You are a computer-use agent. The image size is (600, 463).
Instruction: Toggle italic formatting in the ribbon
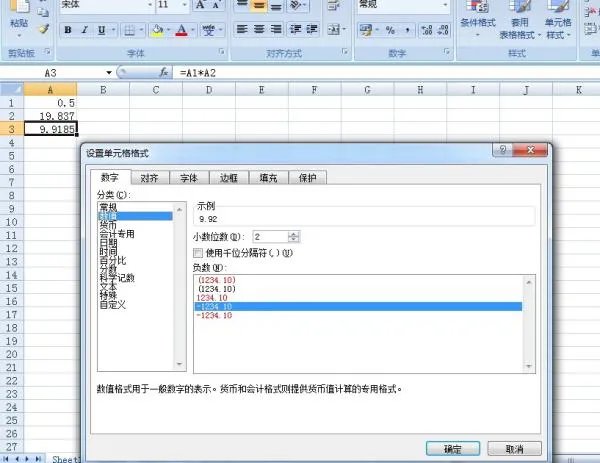click(85, 30)
